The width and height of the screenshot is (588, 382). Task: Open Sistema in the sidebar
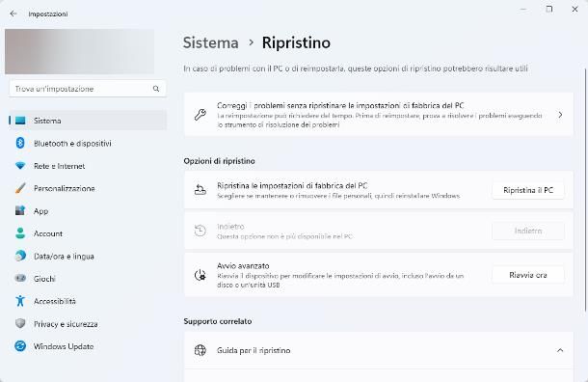point(88,121)
